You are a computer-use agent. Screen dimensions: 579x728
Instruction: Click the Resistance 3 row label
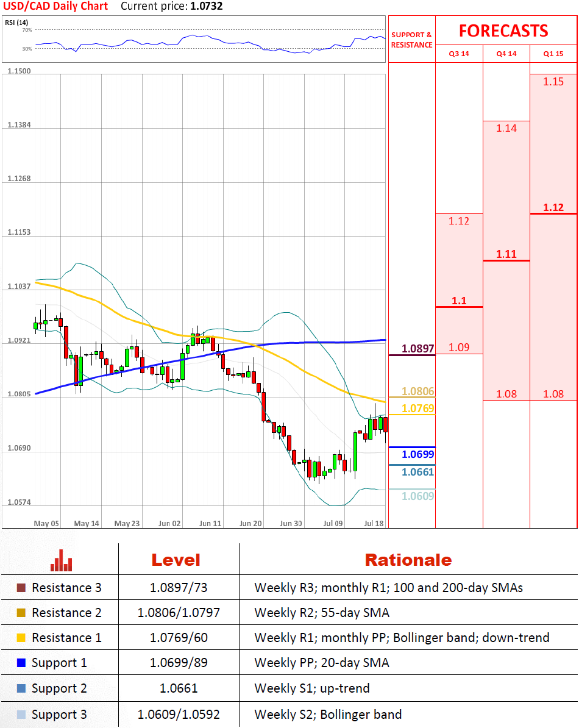[x=66, y=588]
